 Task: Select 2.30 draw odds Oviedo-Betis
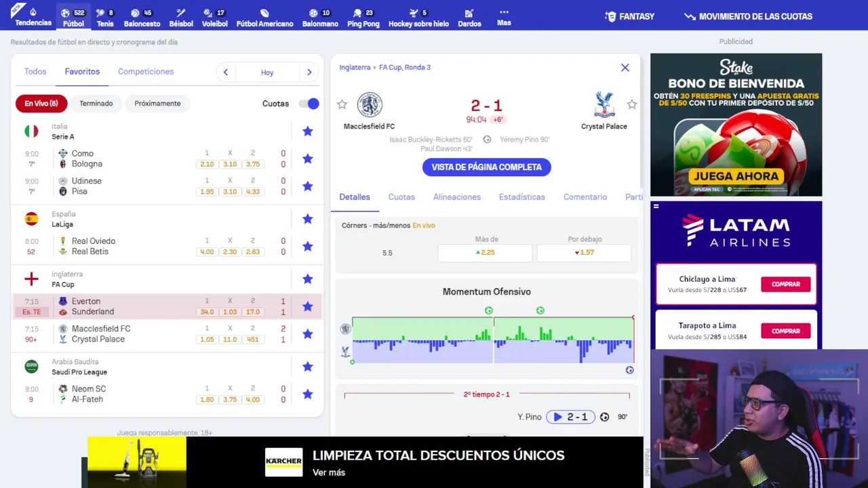[230, 251]
